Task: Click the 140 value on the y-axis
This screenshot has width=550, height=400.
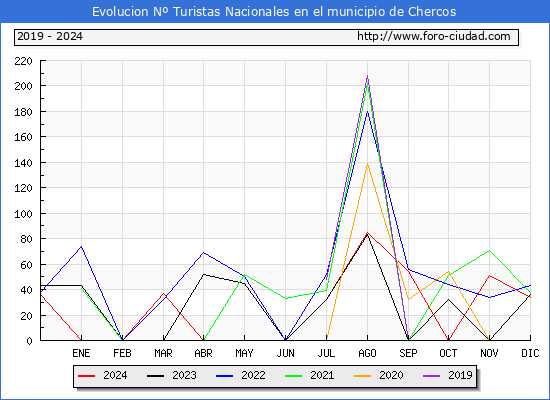Action: pos(24,163)
